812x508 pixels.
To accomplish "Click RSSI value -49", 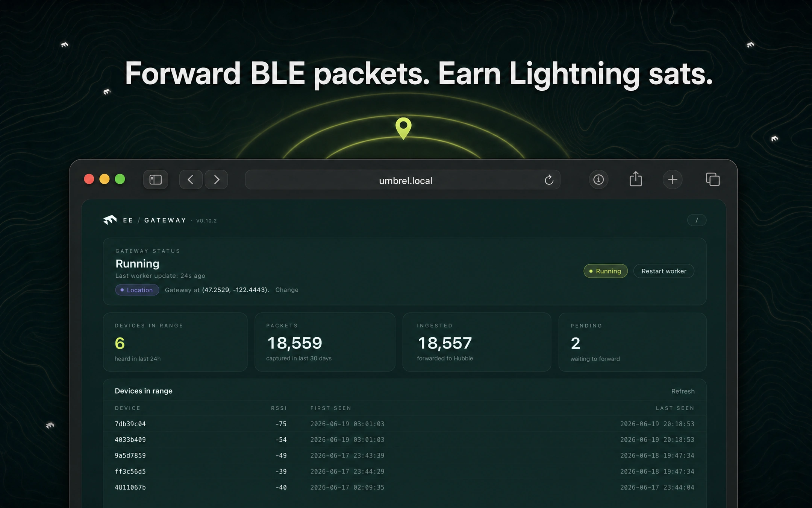I will (x=281, y=455).
